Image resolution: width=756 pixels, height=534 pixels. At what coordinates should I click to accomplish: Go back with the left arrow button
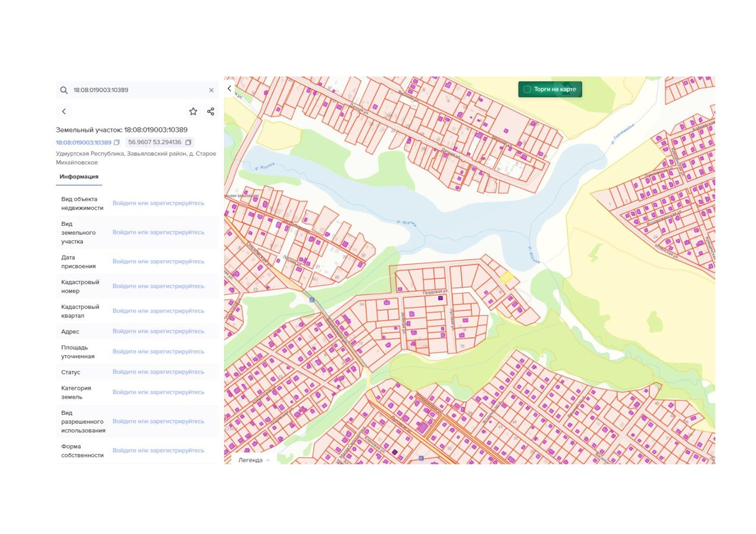[64, 111]
